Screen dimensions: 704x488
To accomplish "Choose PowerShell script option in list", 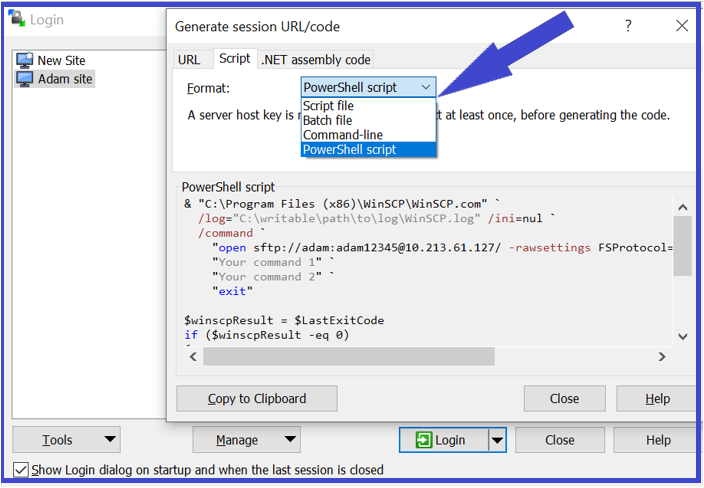I will (368, 149).
